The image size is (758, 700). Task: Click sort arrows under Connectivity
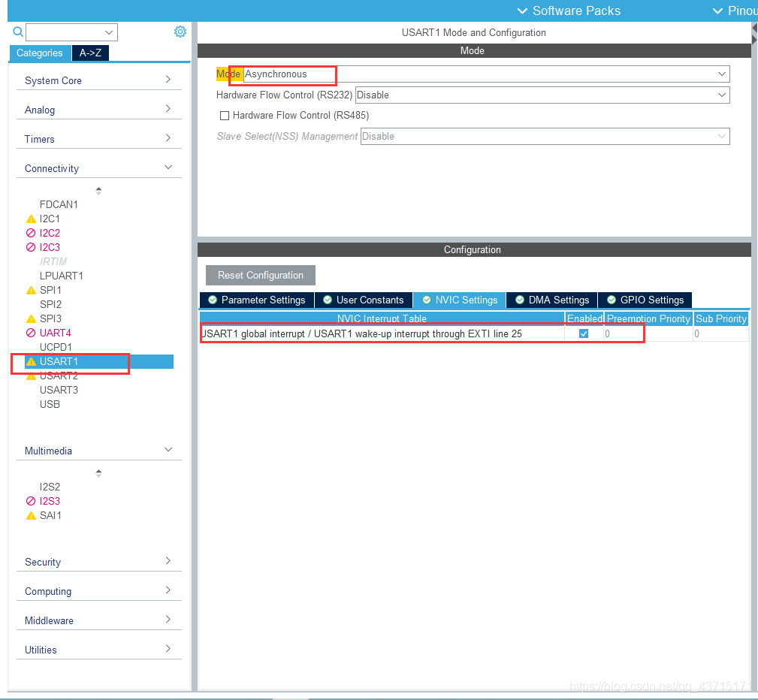(x=98, y=191)
